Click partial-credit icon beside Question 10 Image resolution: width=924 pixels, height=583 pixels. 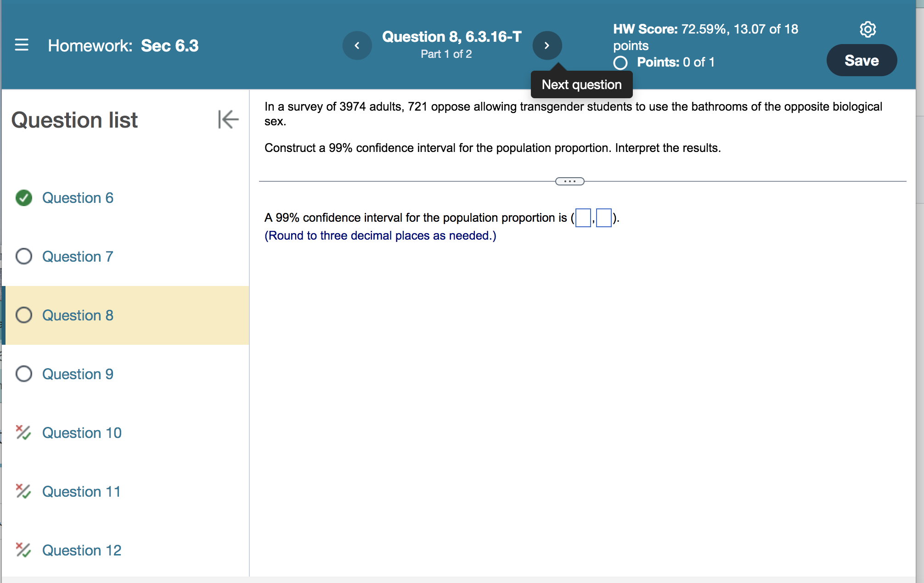[x=23, y=432]
